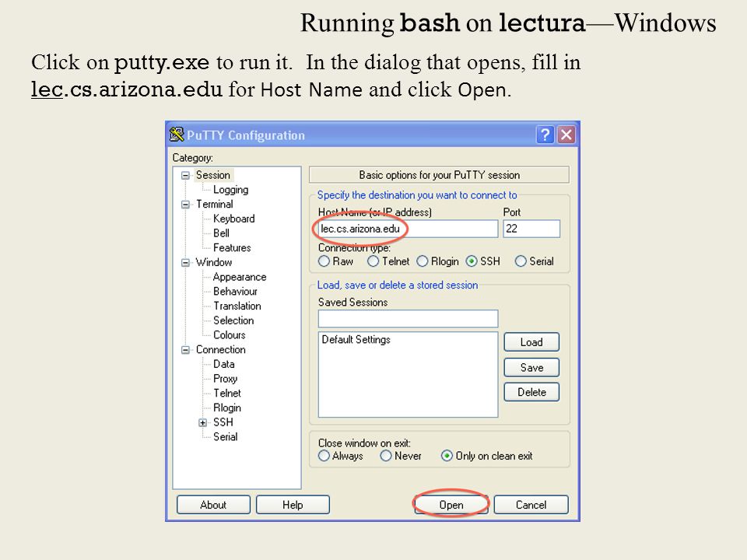The width and height of the screenshot is (747, 560).
Task: Click the Load button
Action: click(531, 342)
